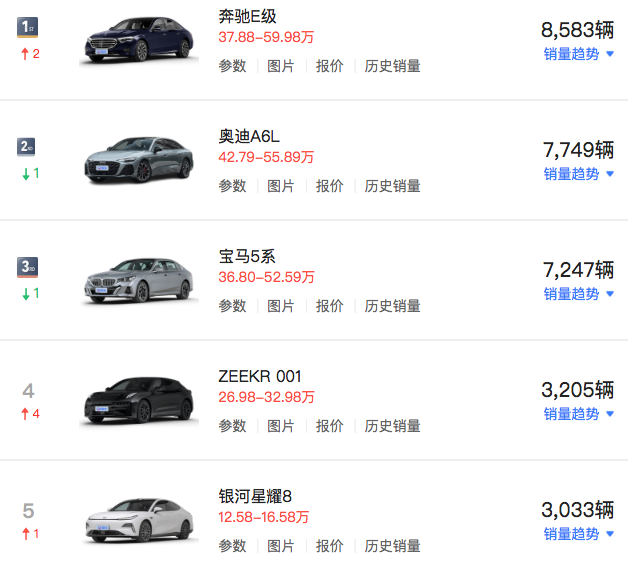Screen dimensions: 628x562
Task: Open the 奥迪A6L car image
Action: click(x=139, y=161)
